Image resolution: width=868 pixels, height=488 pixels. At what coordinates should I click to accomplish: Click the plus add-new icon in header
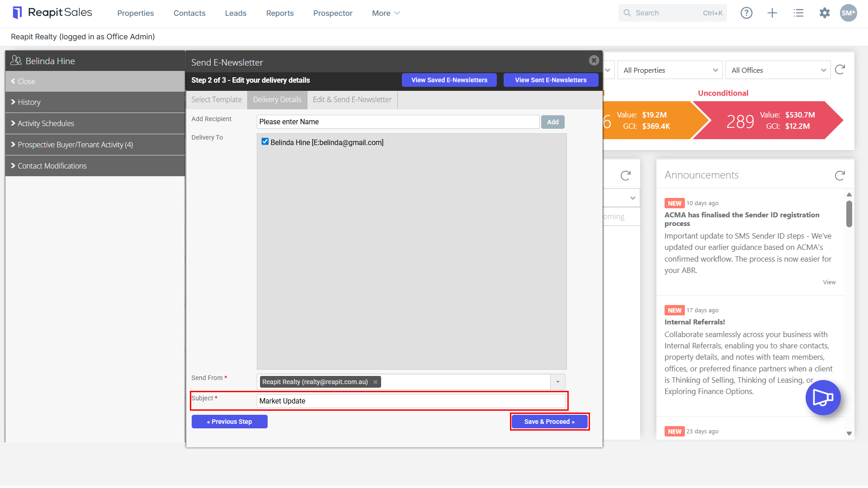(772, 13)
